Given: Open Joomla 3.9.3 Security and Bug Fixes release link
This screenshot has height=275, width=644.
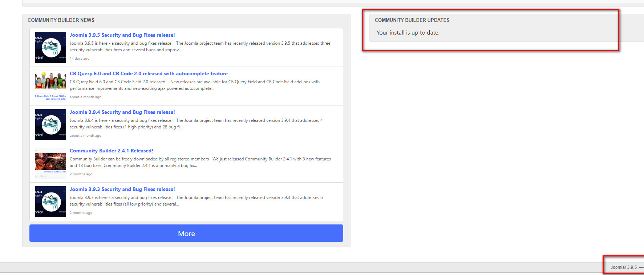Looking at the screenshot, I should [x=122, y=189].
